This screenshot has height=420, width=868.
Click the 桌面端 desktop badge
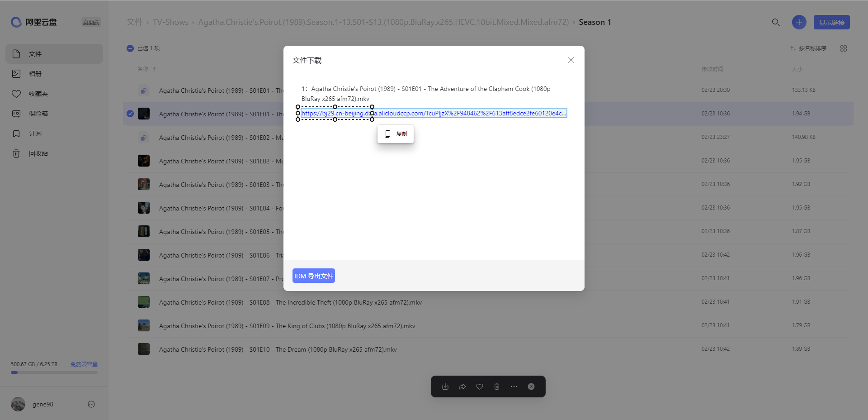point(91,22)
